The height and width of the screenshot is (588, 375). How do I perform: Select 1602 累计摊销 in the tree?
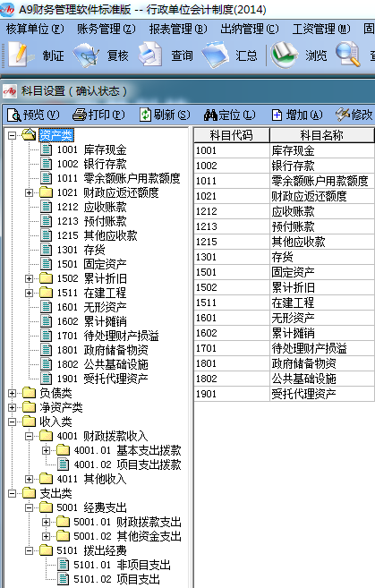click(x=91, y=321)
